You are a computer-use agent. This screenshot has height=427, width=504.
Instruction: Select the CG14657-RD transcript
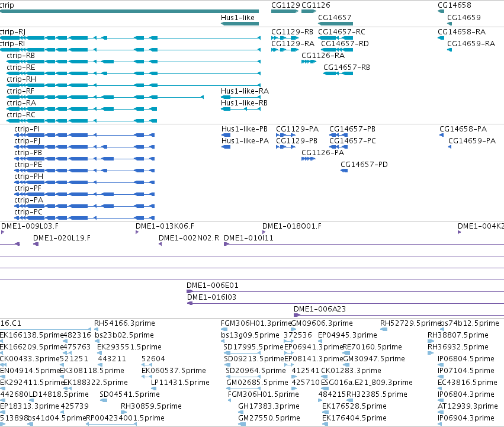point(337,50)
